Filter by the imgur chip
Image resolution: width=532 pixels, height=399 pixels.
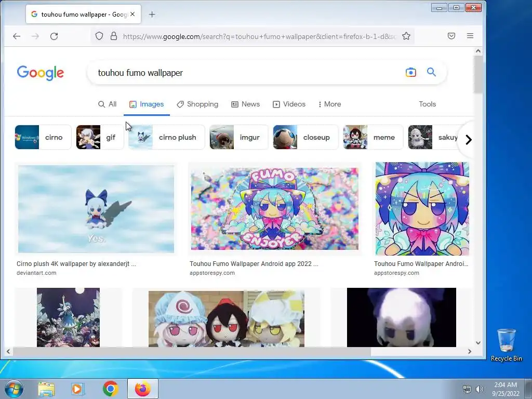point(239,137)
